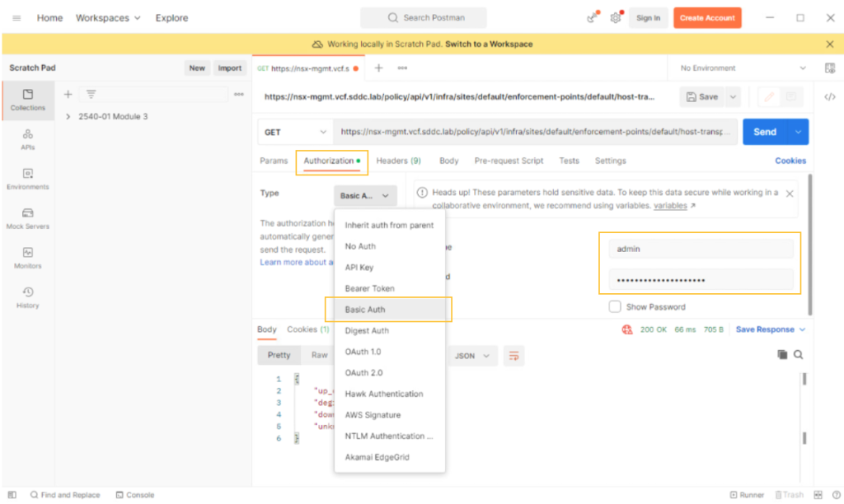Open the hamburger menu icon
The width and height of the screenshot is (844, 504).
click(16, 18)
